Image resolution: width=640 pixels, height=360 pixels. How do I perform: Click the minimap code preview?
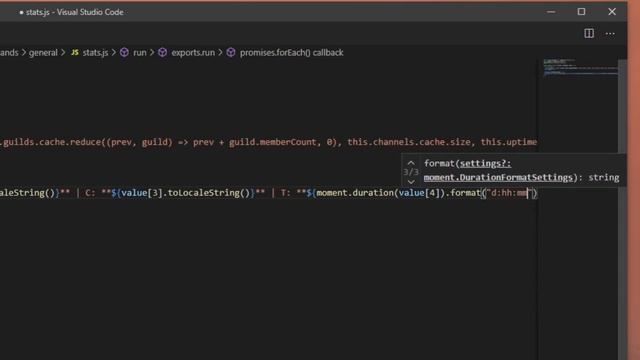(x=580, y=68)
